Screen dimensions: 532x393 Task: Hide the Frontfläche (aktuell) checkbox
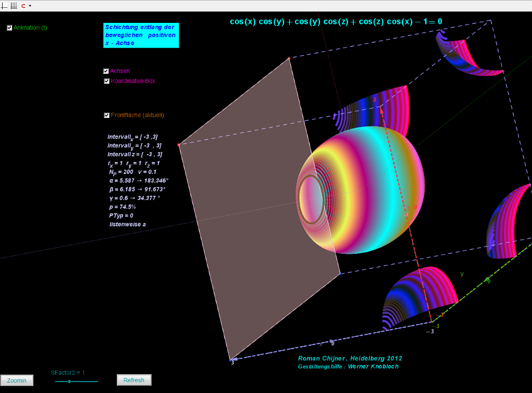point(107,115)
